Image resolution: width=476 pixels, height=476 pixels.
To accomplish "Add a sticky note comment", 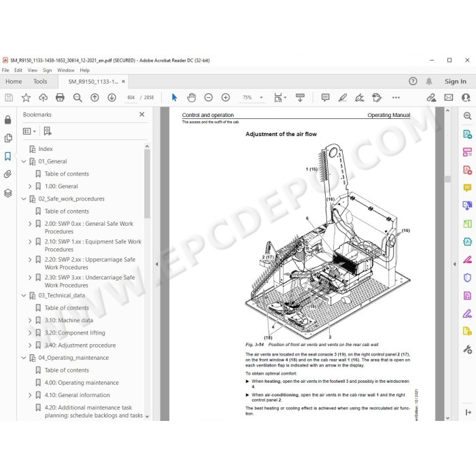I will tap(325, 97).
